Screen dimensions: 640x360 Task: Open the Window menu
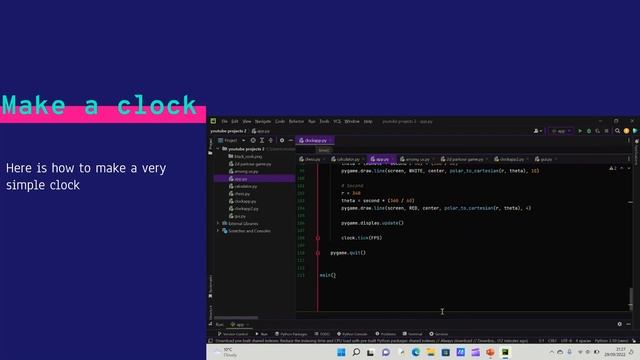coord(352,121)
